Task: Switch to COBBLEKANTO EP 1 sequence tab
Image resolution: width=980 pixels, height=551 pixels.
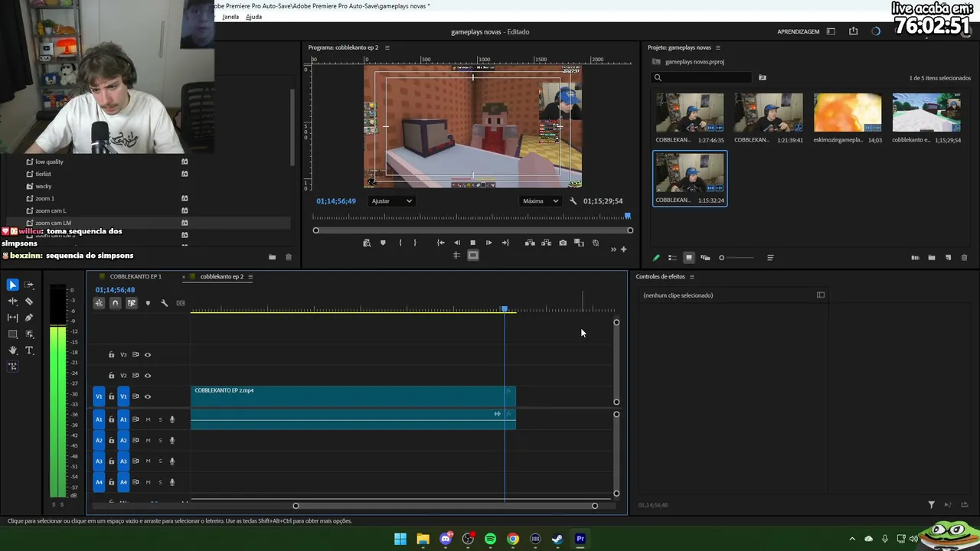Action: pyautogui.click(x=136, y=276)
